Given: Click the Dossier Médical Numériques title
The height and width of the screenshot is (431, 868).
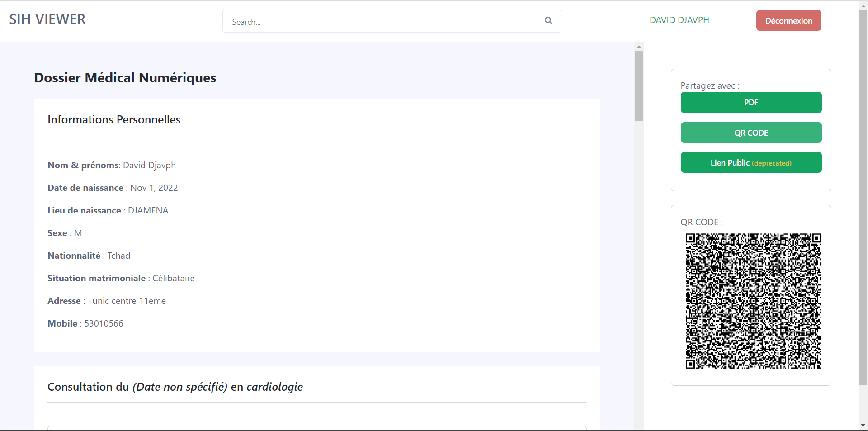Looking at the screenshot, I should click(x=125, y=78).
